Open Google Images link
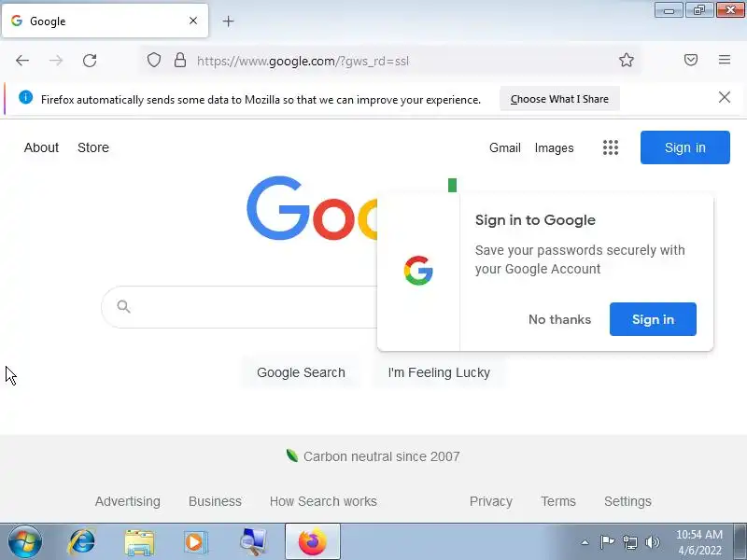747x560 pixels. pyautogui.click(x=554, y=147)
